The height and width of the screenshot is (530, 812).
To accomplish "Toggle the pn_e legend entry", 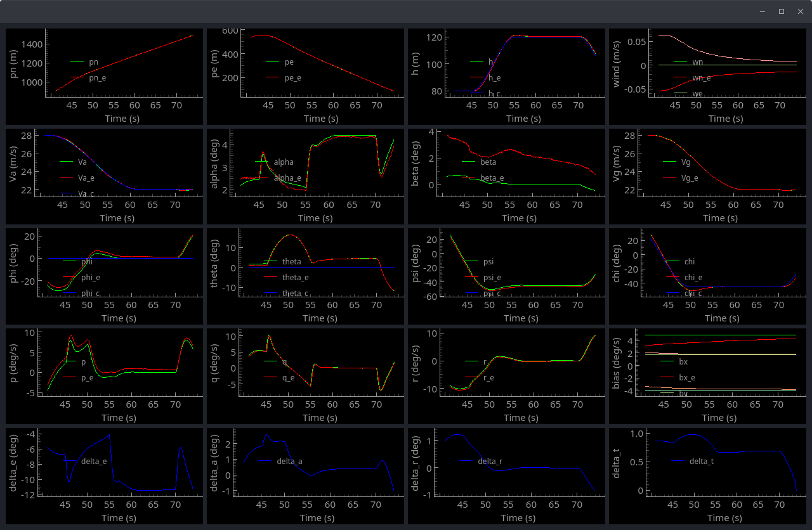I will pos(97,78).
